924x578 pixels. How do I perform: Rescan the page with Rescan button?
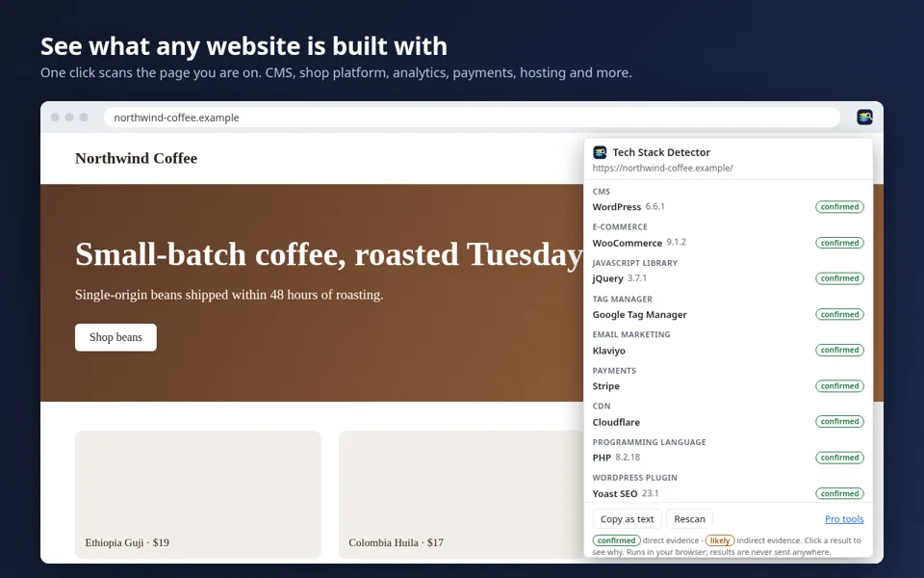(x=689, y=519)
